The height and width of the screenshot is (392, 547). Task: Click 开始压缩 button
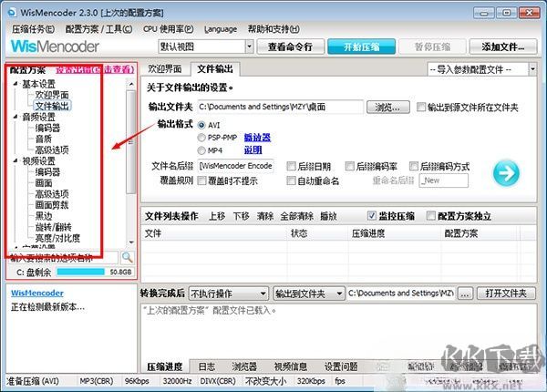click(361, 46)
